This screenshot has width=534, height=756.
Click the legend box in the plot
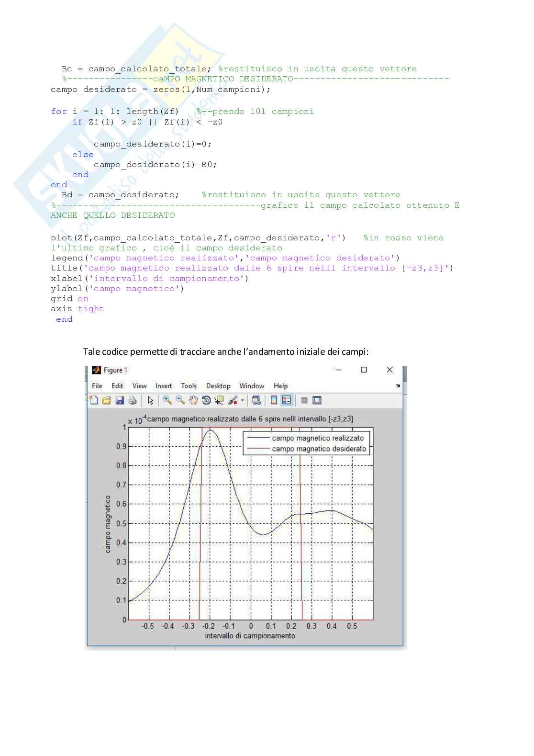coord(306,443)
